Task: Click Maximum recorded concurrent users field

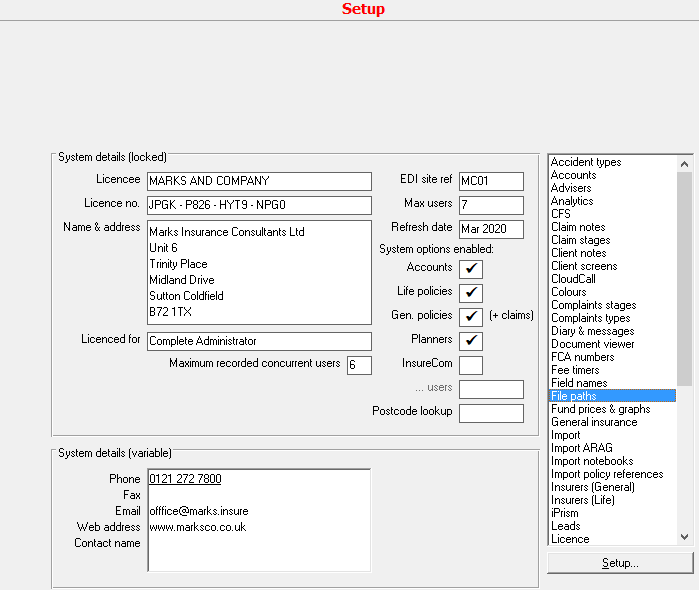Action: pyautogui.click(x=359, y=365)
